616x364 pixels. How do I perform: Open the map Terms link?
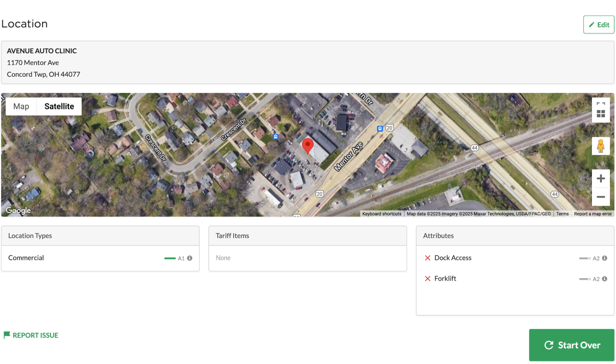[562, 214]
